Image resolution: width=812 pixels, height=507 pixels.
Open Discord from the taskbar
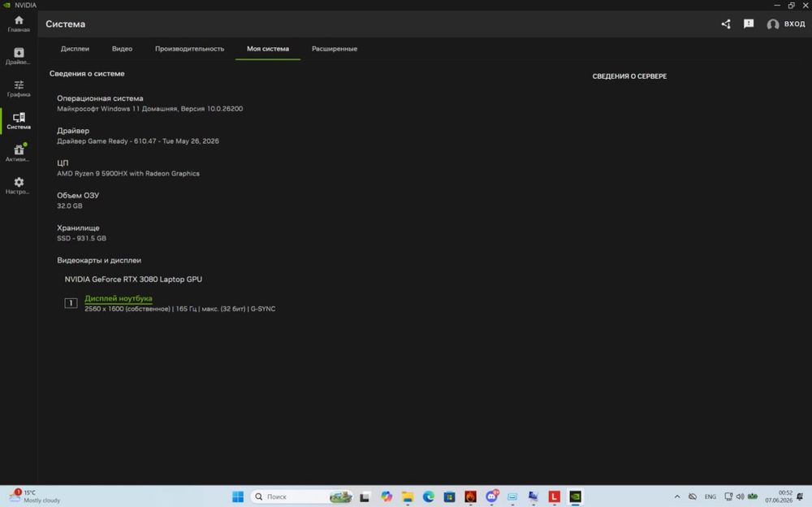pyautogui.click(x=491, y=496)
